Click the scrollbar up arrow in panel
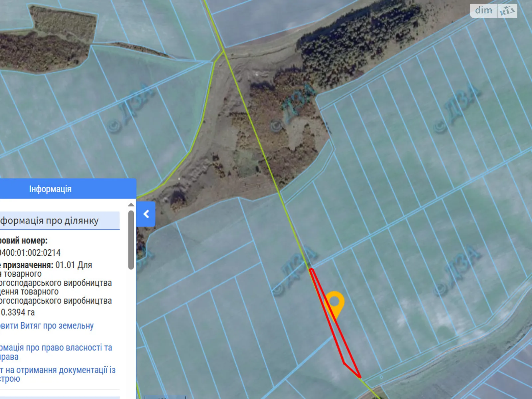The image size is (532, 399). pyautogui.click(x=131, y=205)
